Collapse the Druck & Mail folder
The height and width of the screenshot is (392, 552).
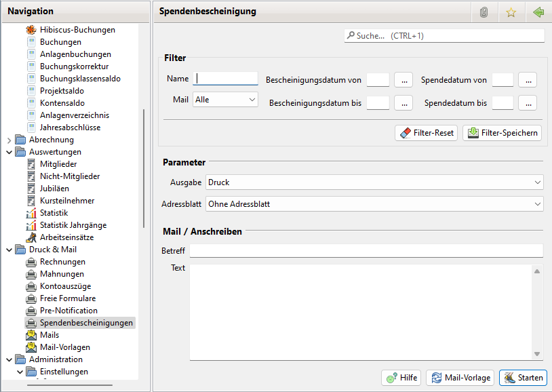coord(9,250)
